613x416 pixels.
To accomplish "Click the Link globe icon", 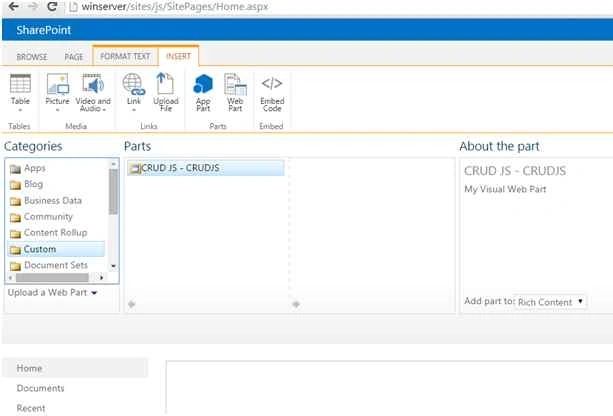I will click(134, 84).
